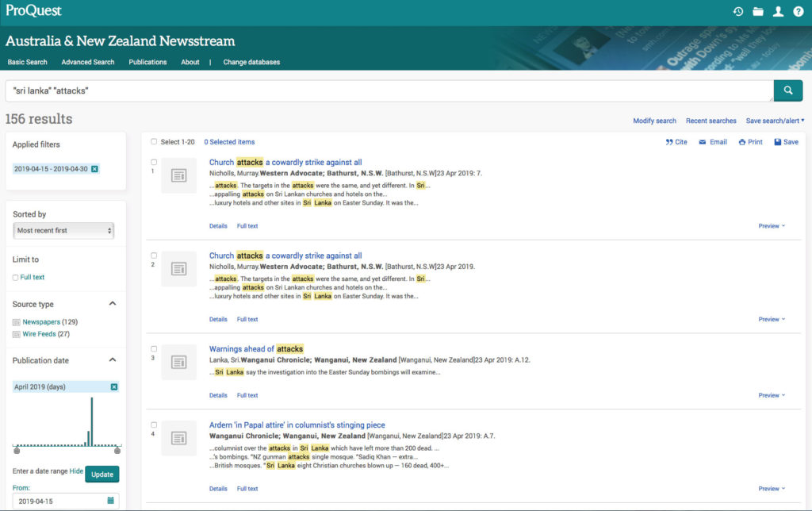The width and height of the screenshot is (812, 511).
Task: Open the Recent searches link
Action: click(711, 121)
